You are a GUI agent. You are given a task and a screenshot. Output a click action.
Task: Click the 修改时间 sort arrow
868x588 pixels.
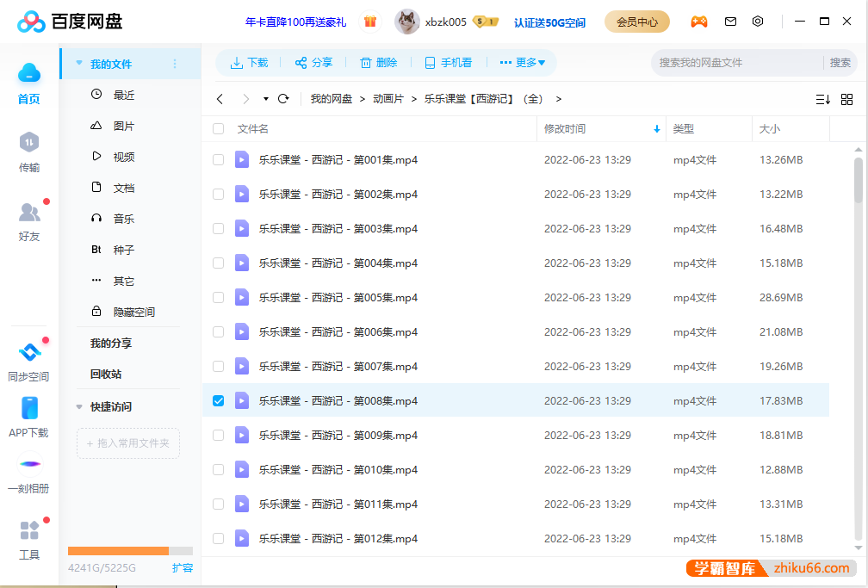click(656, 129)
